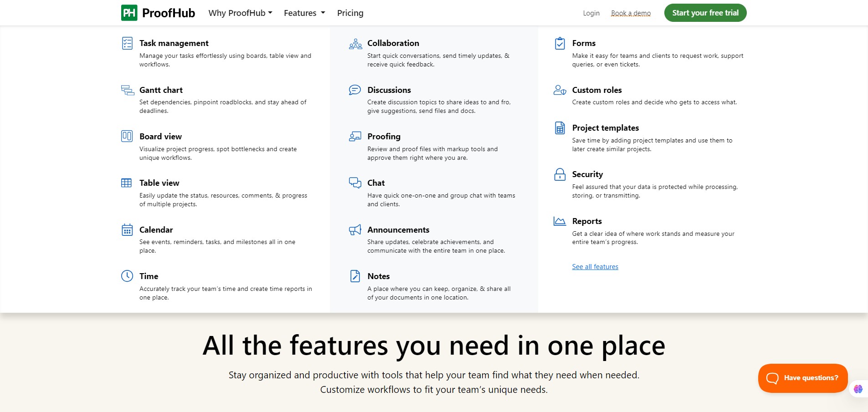Screen dimensions: 868x412
Task: Open the Time feature link
Action: 149,276
